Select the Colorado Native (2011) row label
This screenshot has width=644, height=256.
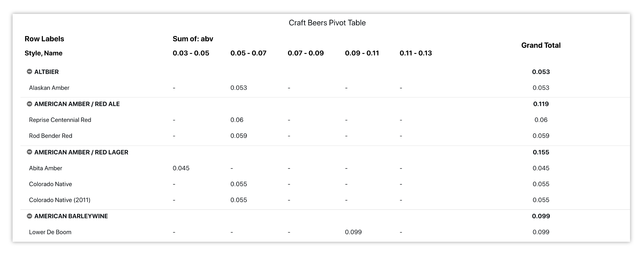[x=59, y=200]
